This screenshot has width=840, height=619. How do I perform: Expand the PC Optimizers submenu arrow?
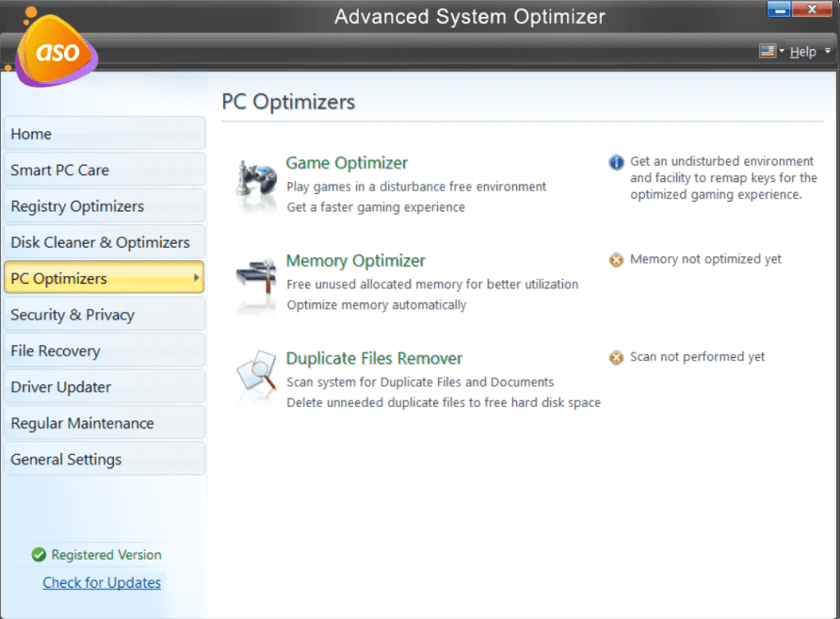(x=196, y=277)
